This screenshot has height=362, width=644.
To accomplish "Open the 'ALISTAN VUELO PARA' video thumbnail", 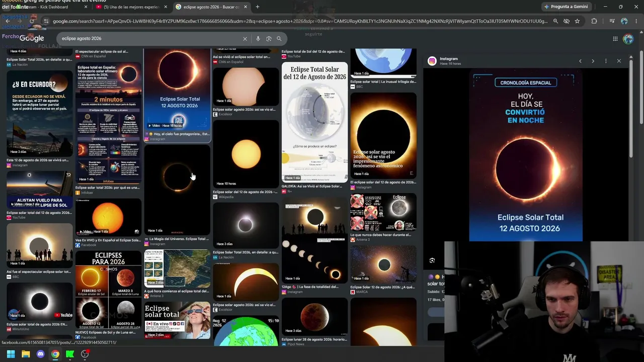I will (x=39, y=190).
